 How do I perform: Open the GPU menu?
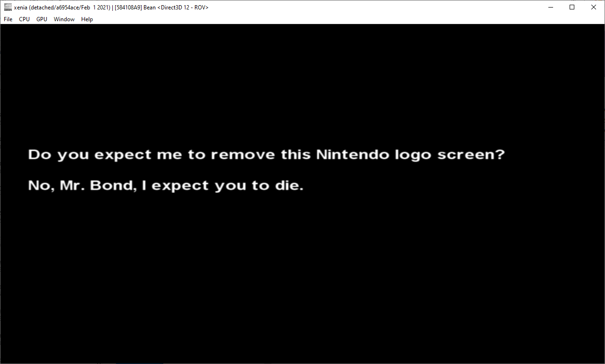pyautogui.click(x=42, y=19)
